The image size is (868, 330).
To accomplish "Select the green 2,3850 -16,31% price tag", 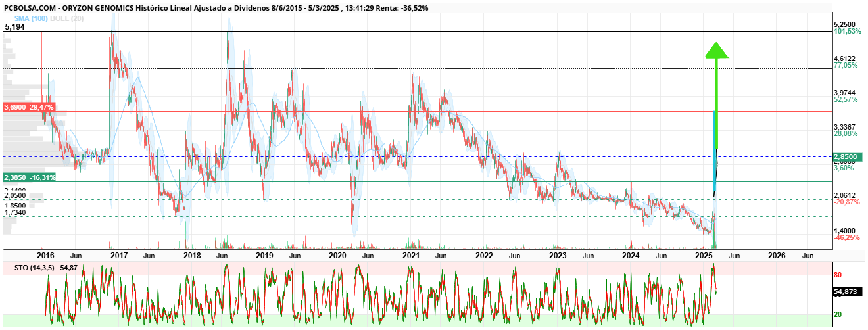I will tap(30, 177).
